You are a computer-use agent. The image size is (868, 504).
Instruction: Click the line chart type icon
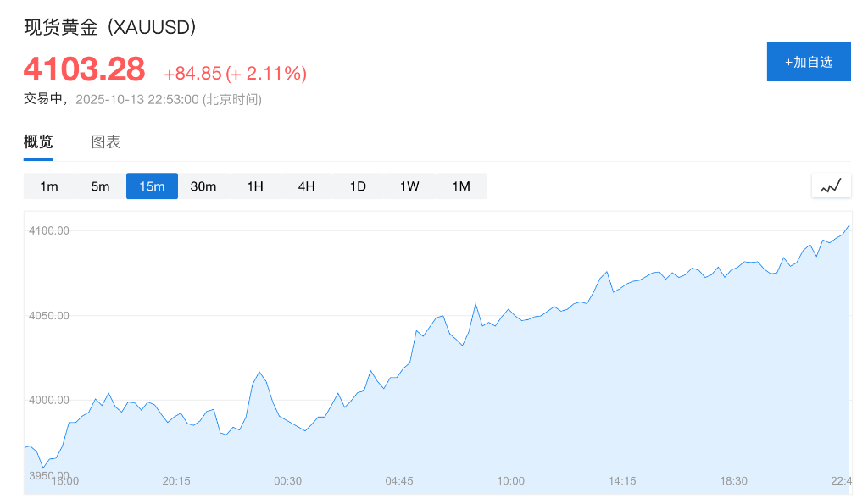click(x=831, y=186)
